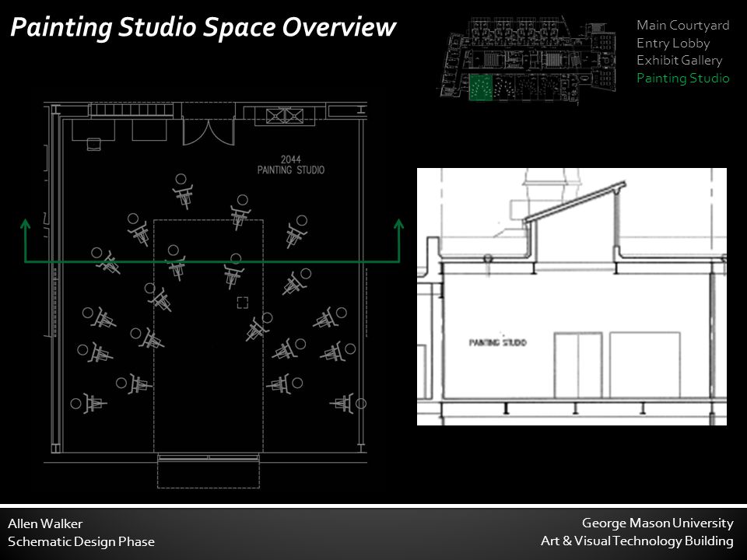Click the topmost easel symbol under room label
The width and height of the screenshot is (747, 560).
click(182, 191)
